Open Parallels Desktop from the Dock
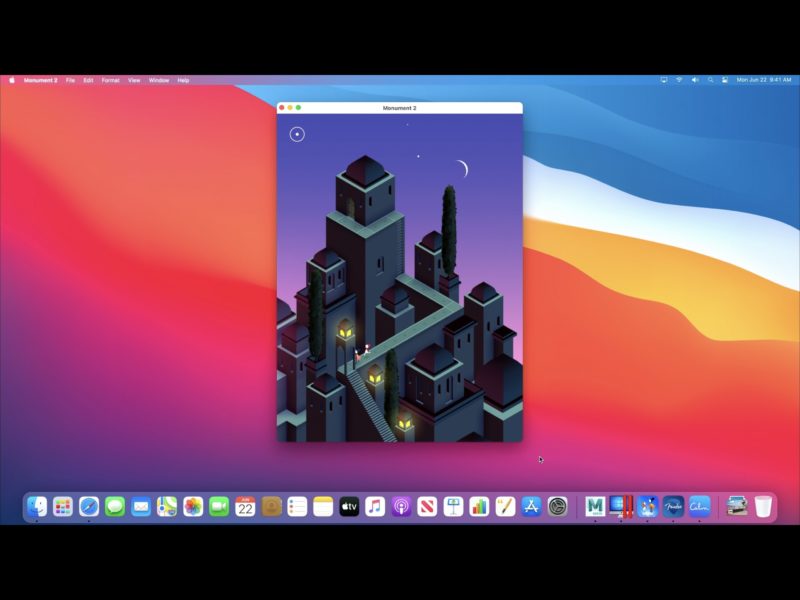Image resolution: width=800 pixels, height=600 pixels. [621, 507]
